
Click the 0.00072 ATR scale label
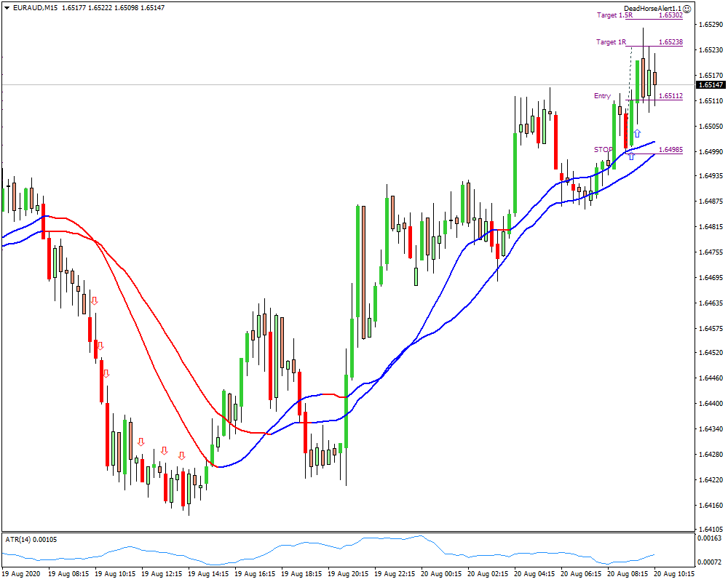tap(710, 562)
